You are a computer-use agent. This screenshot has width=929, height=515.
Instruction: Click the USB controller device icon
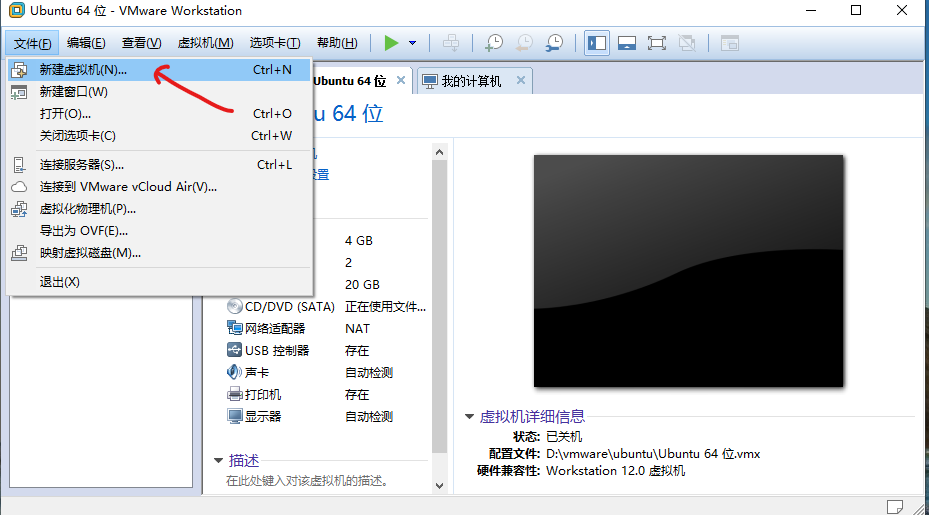[x=235, y=350]
